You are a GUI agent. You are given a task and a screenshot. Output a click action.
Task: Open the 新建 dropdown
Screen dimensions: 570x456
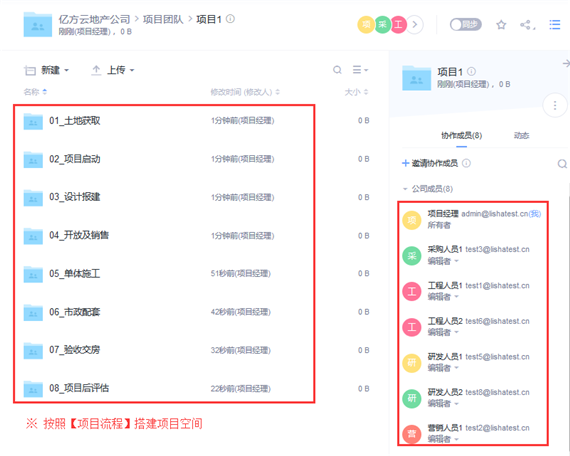point(47,70)
